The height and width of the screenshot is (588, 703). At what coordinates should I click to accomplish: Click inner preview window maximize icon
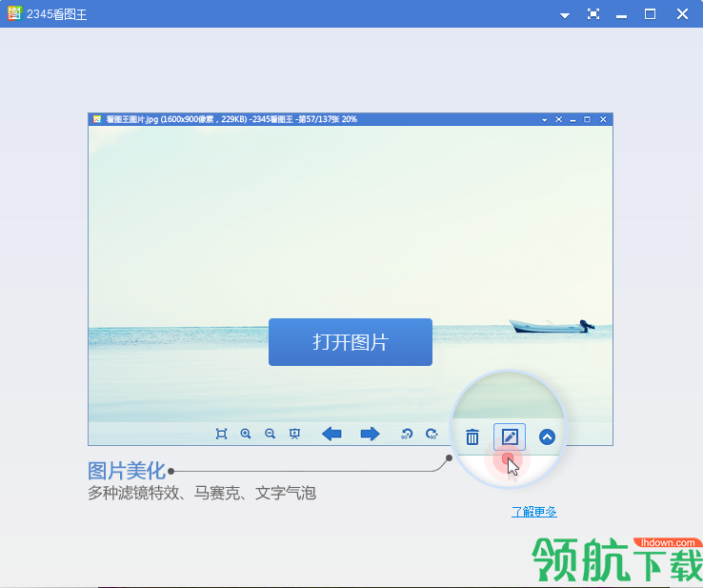tap(587, 119)
